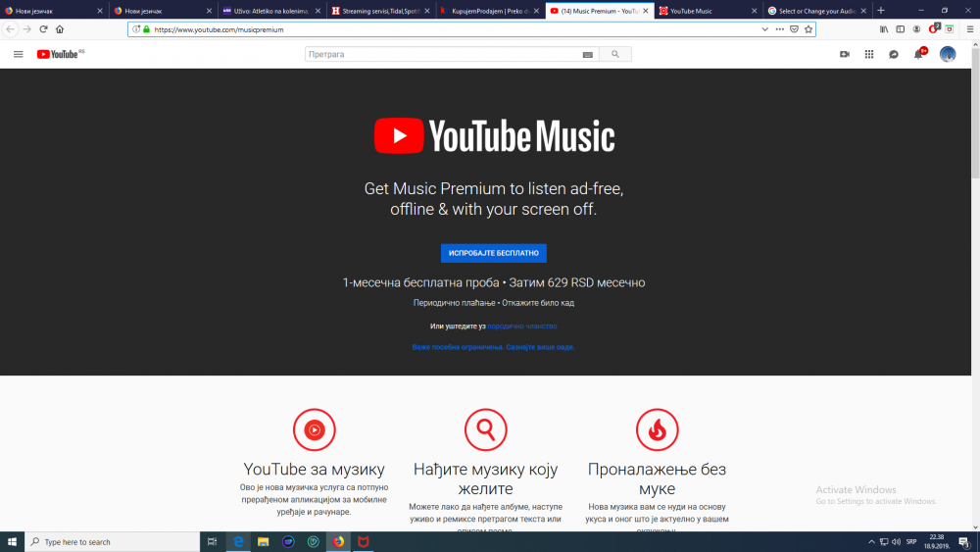Viewport: 980px width, 552px height.
Task: Click the Windows taskbar search box
Action: [x=113, y=542]
